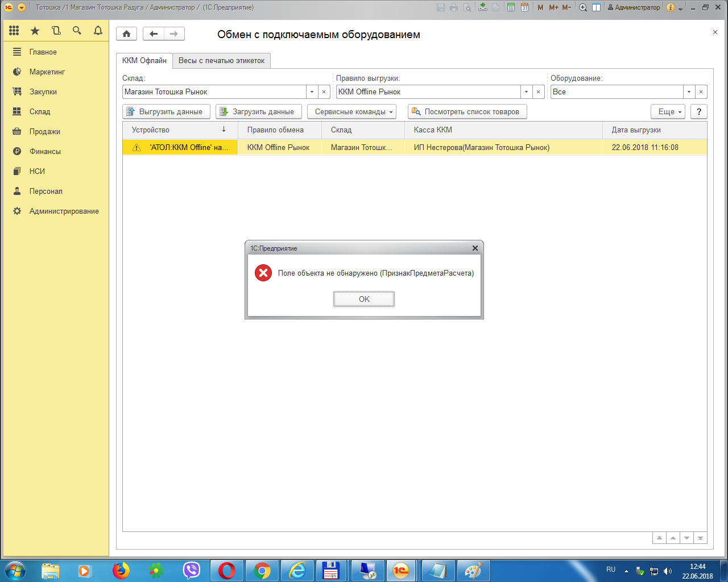Screen dimensions: 728x582
Task: Click the M+ memory add button
Action: (553, 7)
